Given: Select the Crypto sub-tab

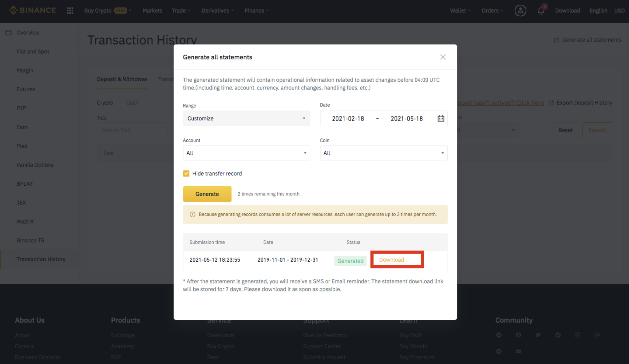Looking at the screenshot, I should coord(105,103).
